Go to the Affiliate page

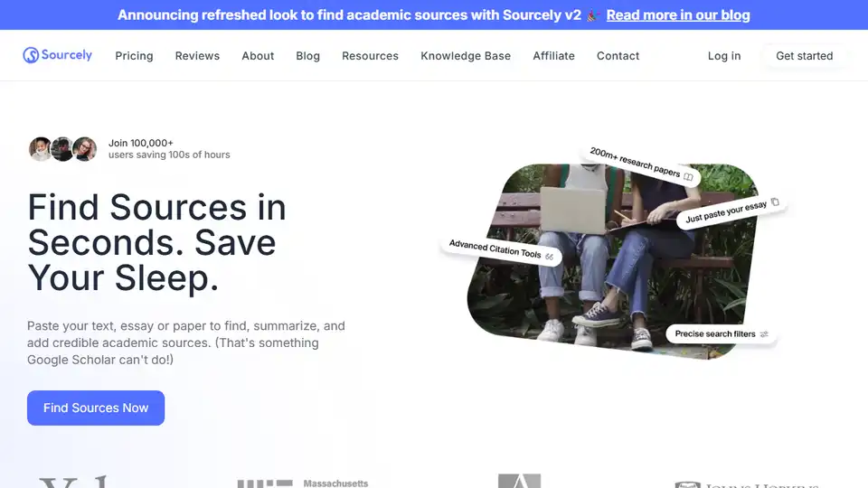553,56
